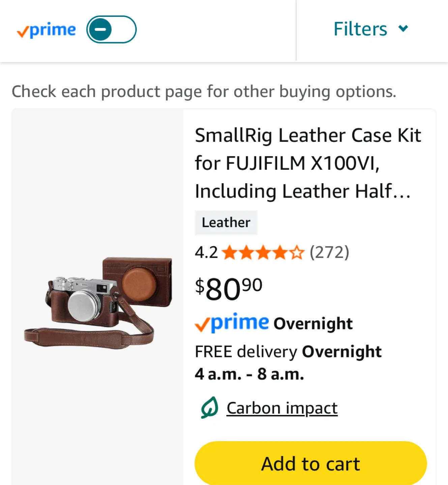Click the Prime logo beside the toggle
Image resolution: width=448 pixels, height=485 pixels.
[47, 31]
